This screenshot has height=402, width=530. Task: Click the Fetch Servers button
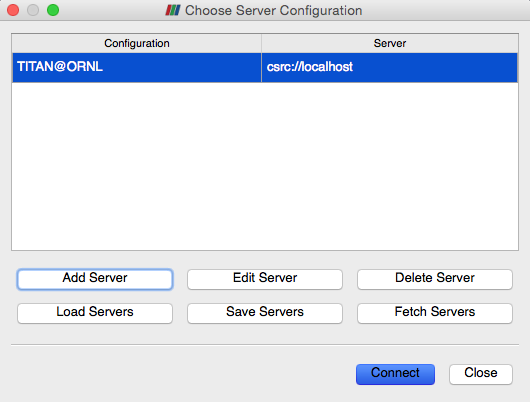click(435, 313)
